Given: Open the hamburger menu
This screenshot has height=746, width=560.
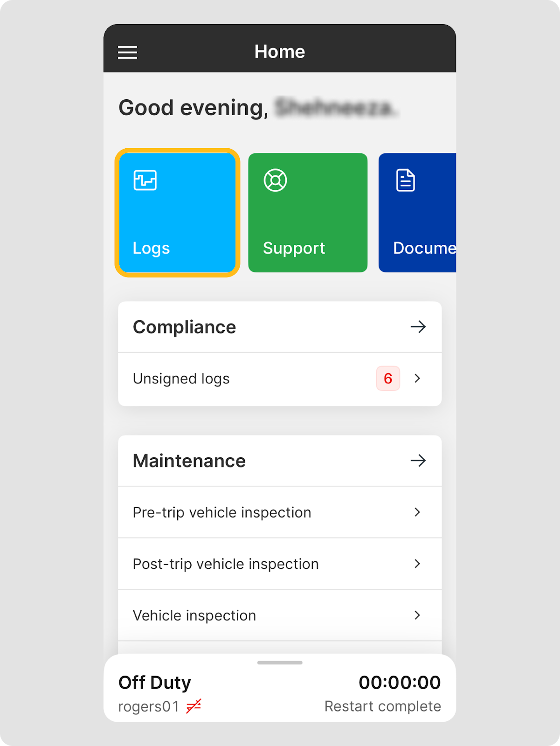Looking at the screenshot, I should pyautogui.click(x=127, y=52).
